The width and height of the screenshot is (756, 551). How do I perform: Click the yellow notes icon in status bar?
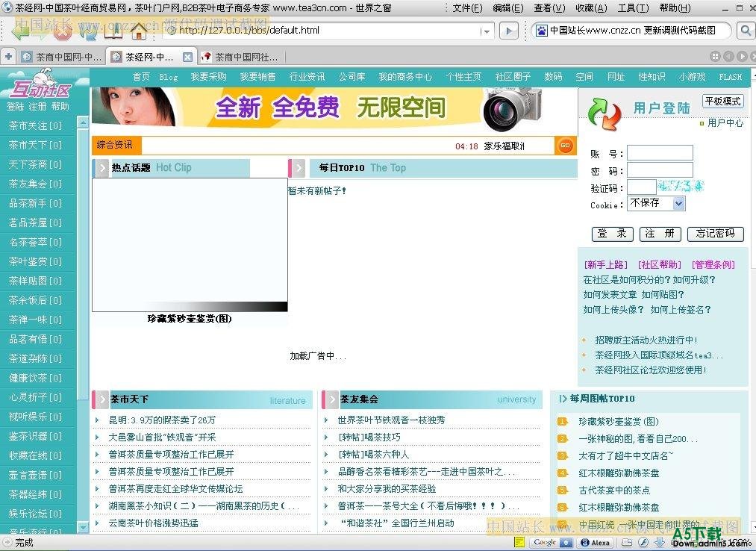tap(519, 543)
